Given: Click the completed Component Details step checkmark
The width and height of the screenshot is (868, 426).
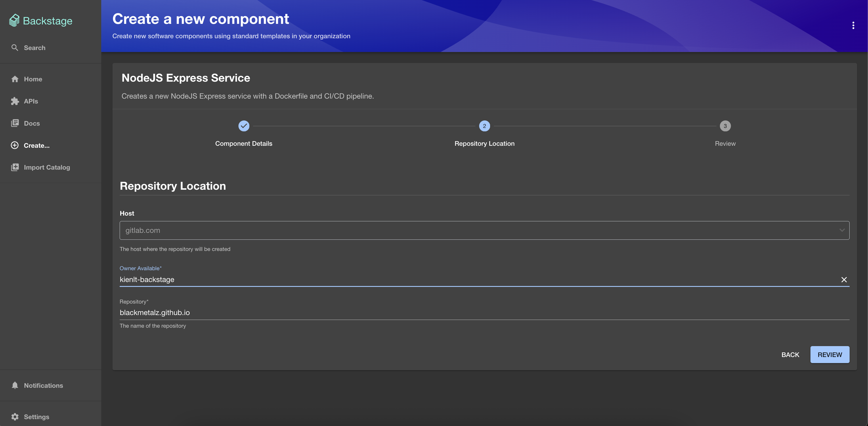Looking at the screenshot, I should [244, 126].
